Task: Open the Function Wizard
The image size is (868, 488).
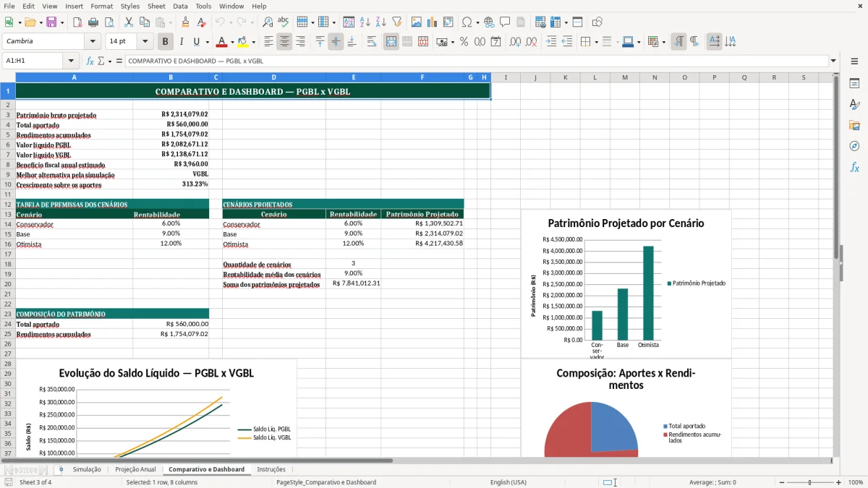Action: (x=90, y=61)
